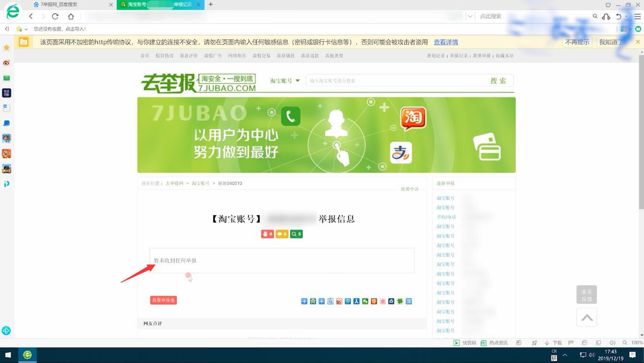Screen dimensions: 644x363
Task: Open 首页 in site navigation
Action: point(145,56)
